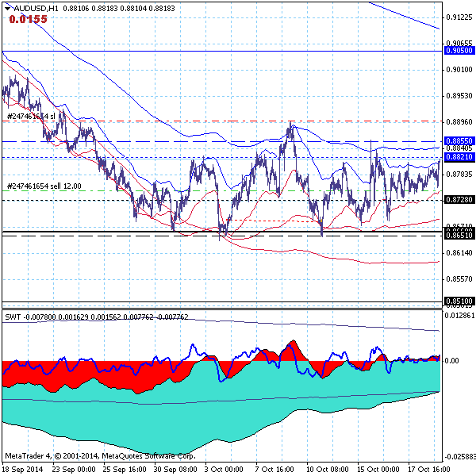The image size is (476, 476).
Task: Select the blue 0.88550 price level label
Action: 459,141
